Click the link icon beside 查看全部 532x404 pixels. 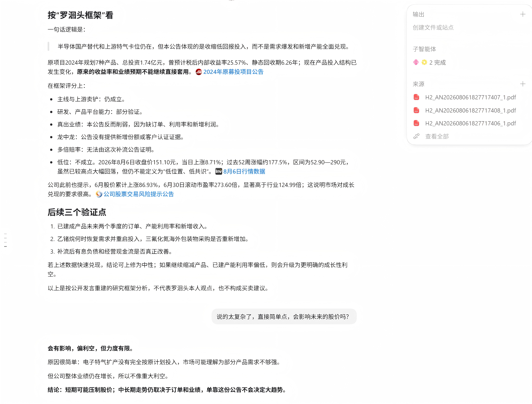coord(416,136)
